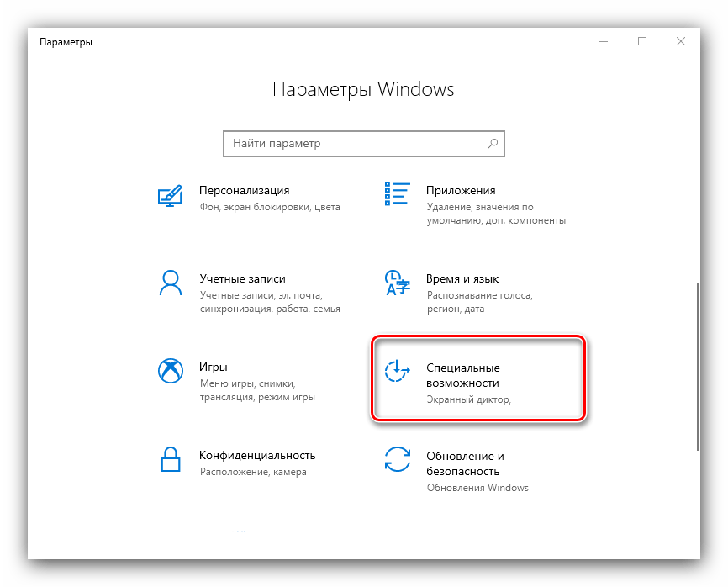This screenshot has width=728, height=587.
Task: Open the Конфиденциальность category label
Action: coord(257,455)
